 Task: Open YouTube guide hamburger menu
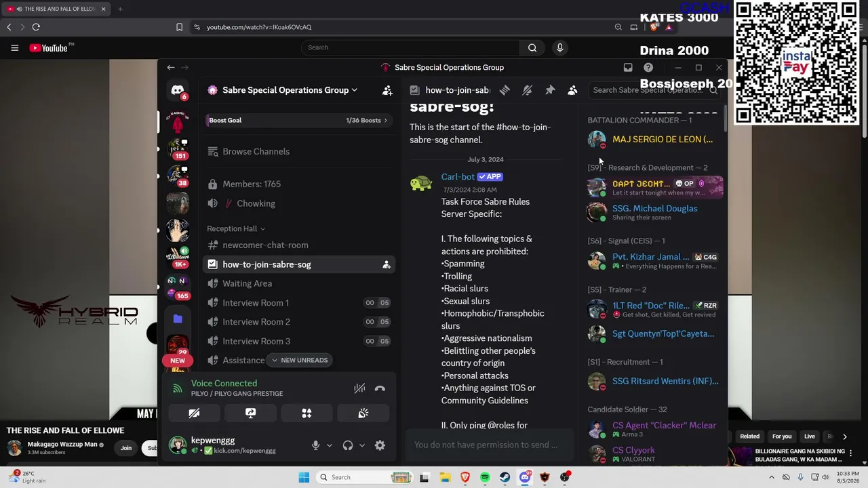point(14,47)
